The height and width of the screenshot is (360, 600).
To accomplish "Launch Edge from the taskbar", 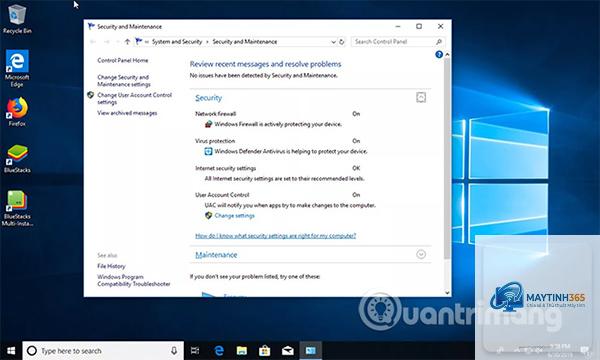I will [x=219, y=350].
